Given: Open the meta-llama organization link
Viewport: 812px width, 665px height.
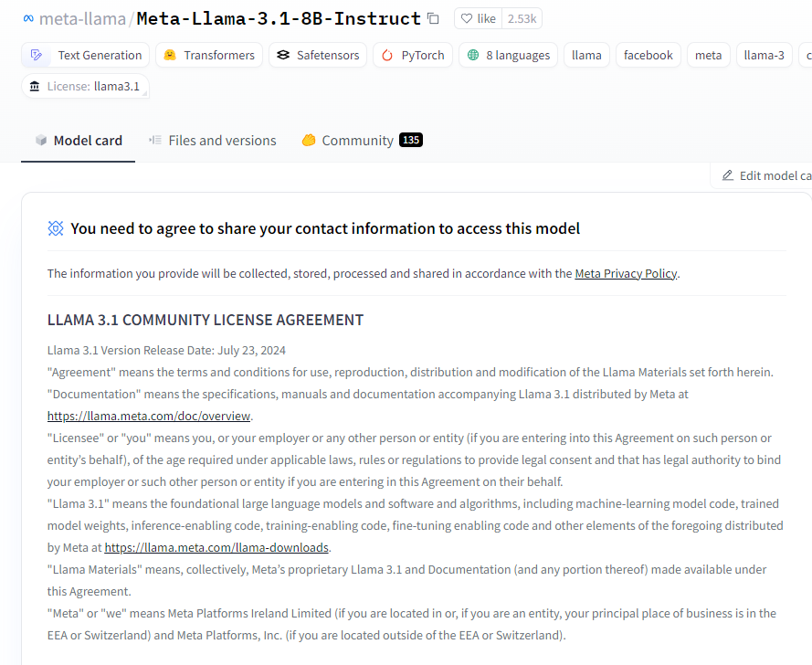Looking at the screenshot, I should pos(82,18).
